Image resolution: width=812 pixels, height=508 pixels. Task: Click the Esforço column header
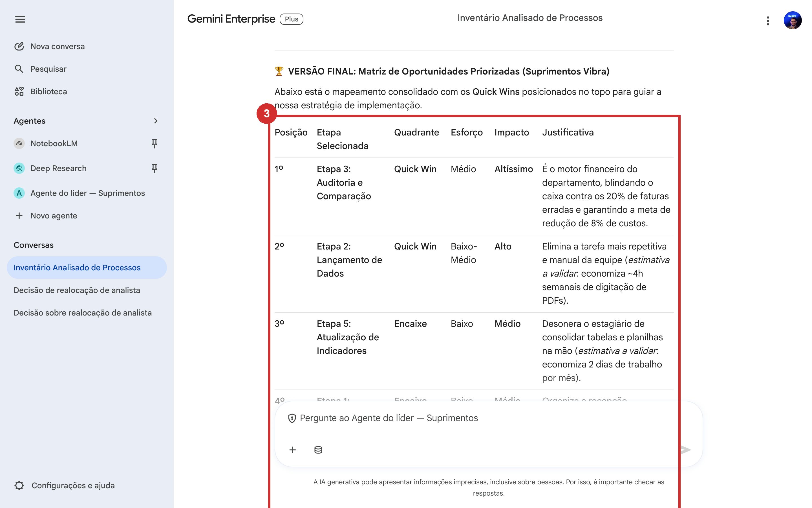click(467, 132)
